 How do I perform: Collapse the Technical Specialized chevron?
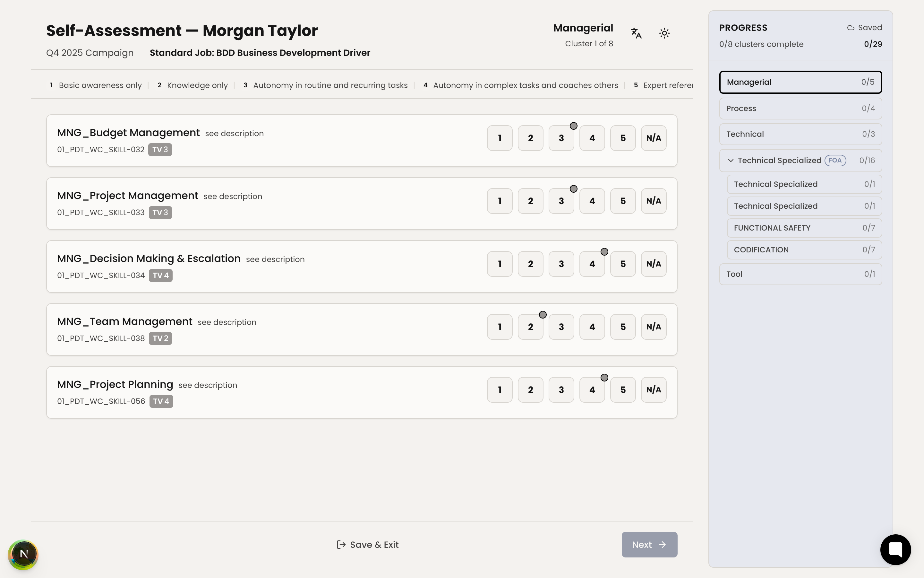point(731,161)
